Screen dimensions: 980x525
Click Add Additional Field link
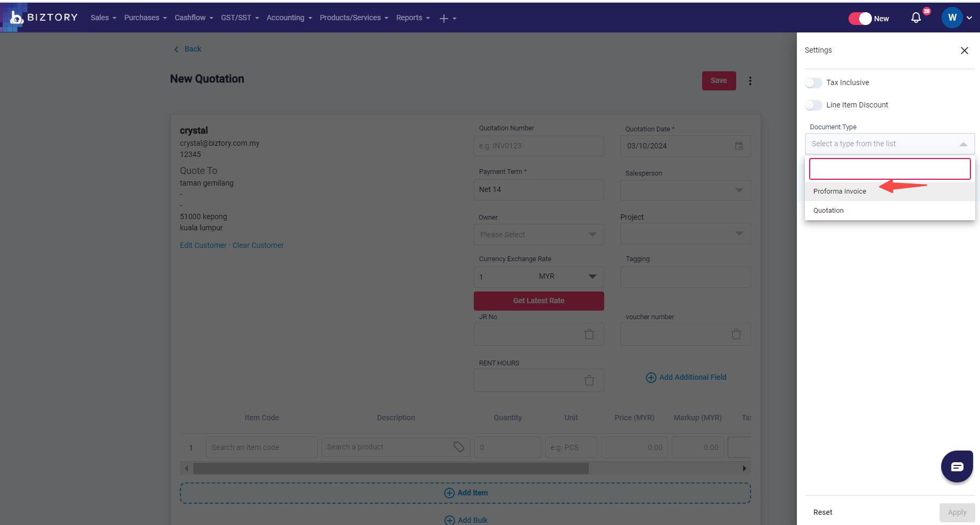(686, 378)
